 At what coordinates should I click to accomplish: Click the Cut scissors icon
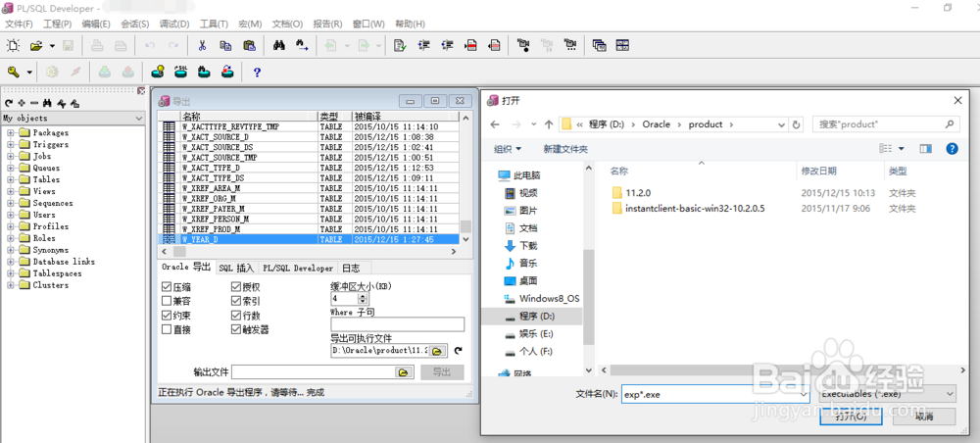click(x=202, y=46)
